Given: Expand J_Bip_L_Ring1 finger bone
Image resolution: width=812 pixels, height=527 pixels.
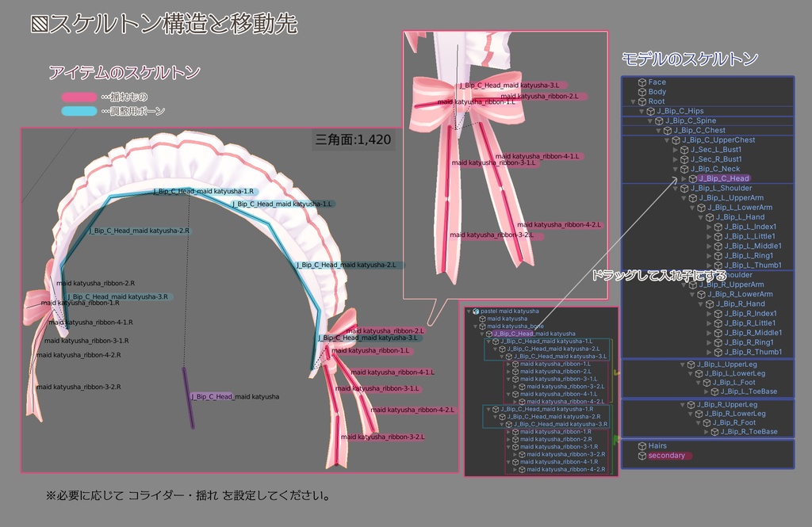Looking at the screenshot, I should [x=710, y=256].
